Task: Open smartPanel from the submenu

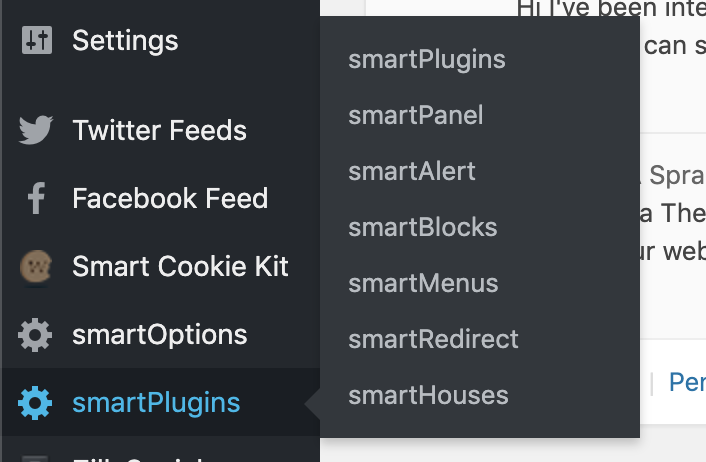Action: (416, 116)
